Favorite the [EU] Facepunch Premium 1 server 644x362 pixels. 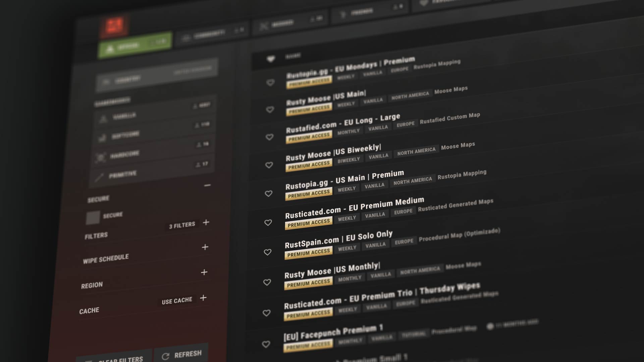coord(266,344)
